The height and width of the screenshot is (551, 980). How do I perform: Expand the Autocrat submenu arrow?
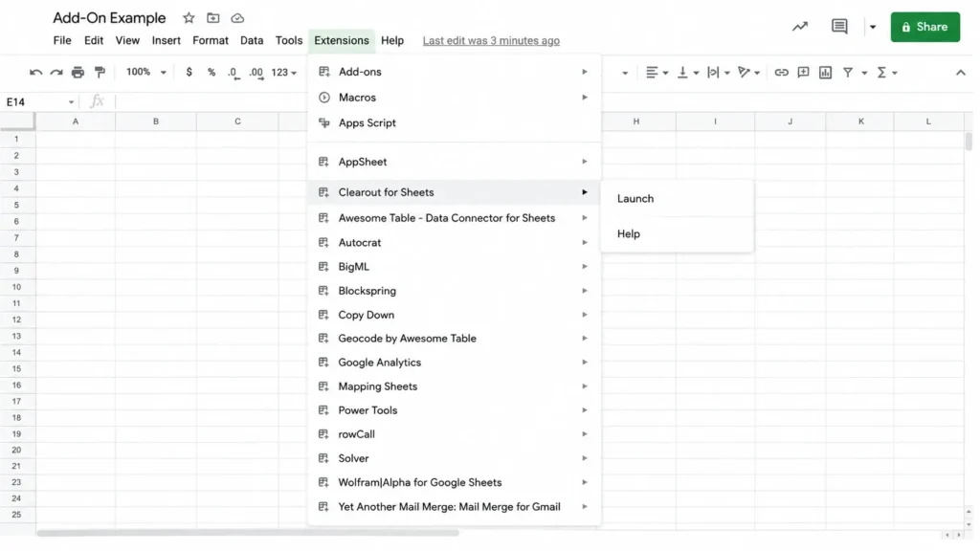(585, 242)
